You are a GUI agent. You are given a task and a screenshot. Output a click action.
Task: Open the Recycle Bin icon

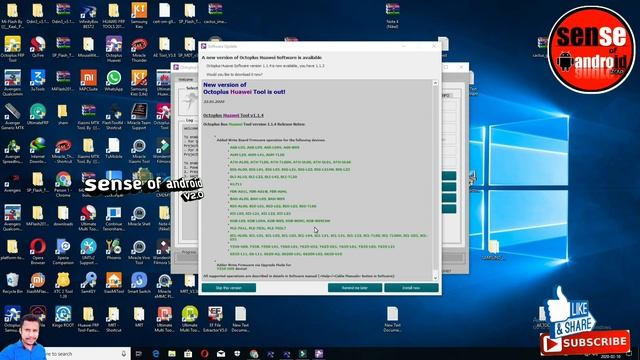[12, 283]
